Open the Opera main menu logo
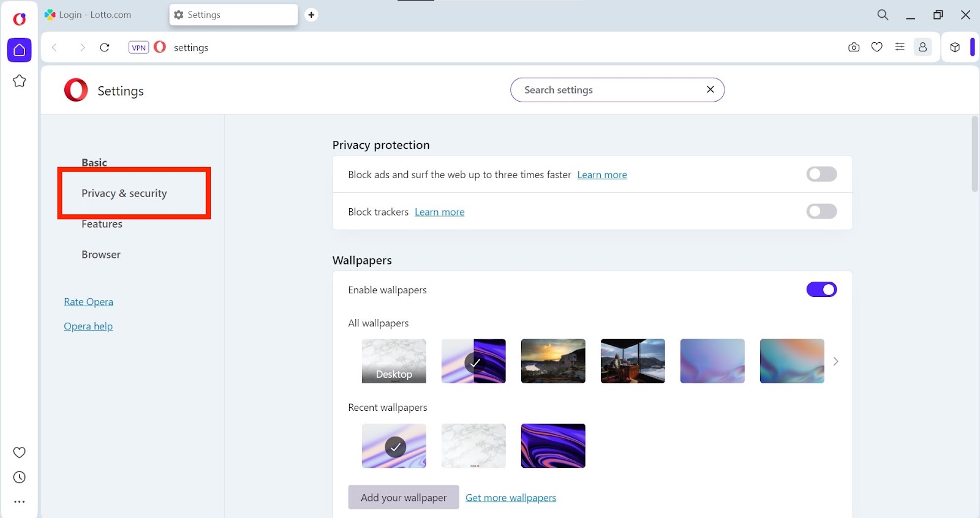Image resolution: width=980 pixels, height=518 pixels. (19, 19)
